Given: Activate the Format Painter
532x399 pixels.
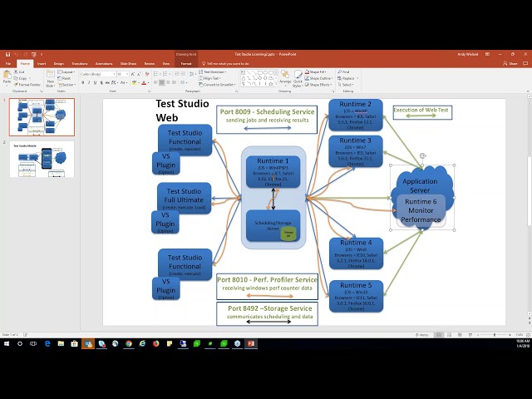Looking at the screenshot, I should click(x=27, y=85).
